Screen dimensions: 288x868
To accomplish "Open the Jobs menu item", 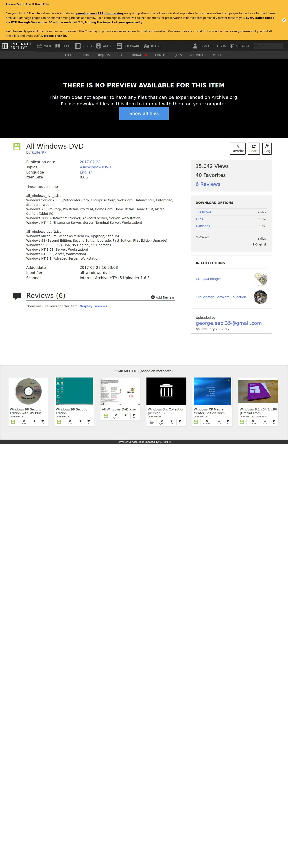I will (178, 55).
